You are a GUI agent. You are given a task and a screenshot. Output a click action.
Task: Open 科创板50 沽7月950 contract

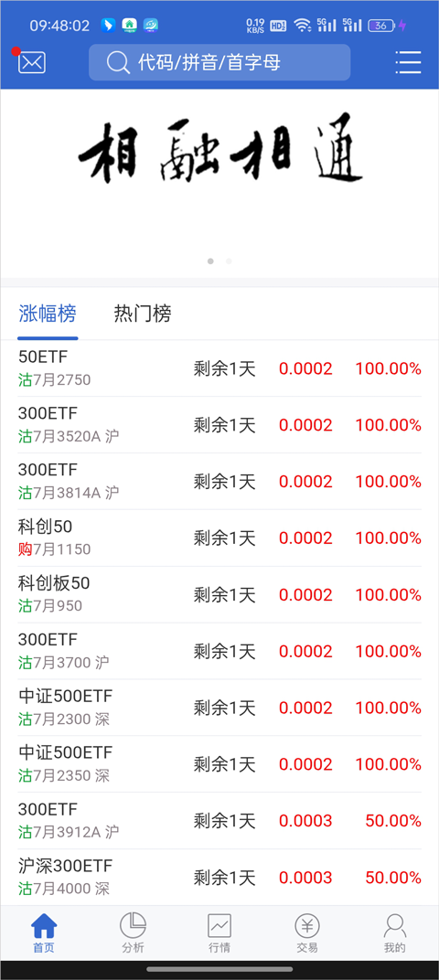coord(219,594)
